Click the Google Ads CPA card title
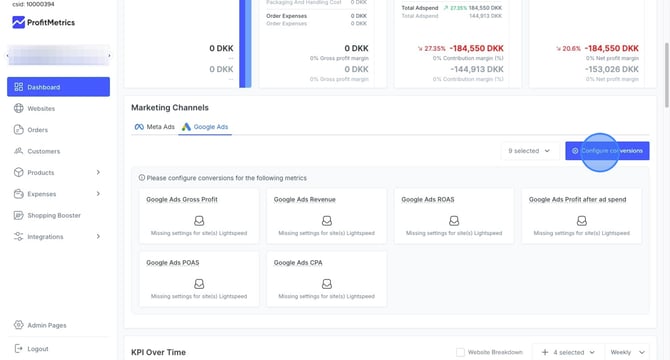 tap(298, 263)
